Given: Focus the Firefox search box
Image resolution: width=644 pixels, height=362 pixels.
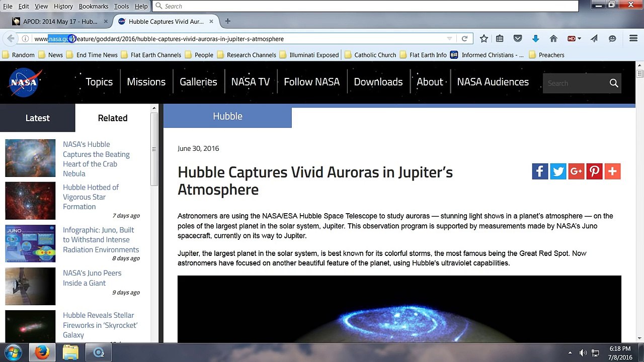Looking at the screenshot, I should coord(366,6).
